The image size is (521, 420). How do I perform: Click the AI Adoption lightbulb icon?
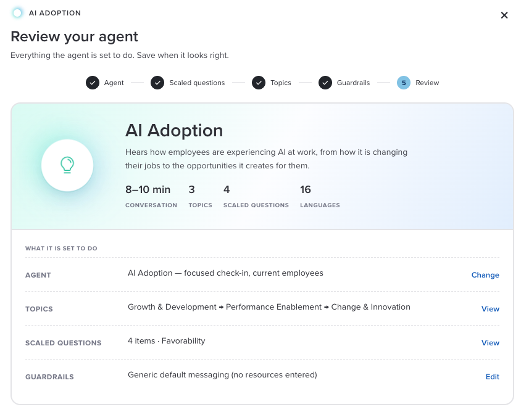click(67, 165)
